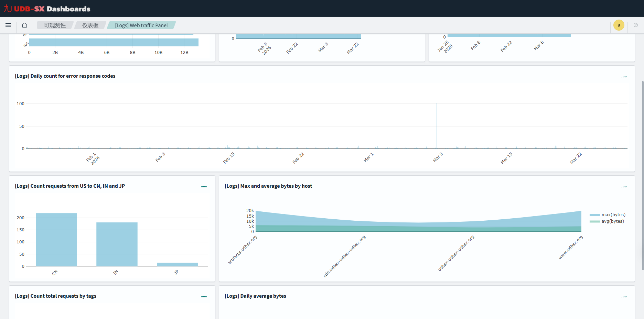The image size is (644, 319).
Task: Click the Mar 8 error spike line
Action: point(437,126)
